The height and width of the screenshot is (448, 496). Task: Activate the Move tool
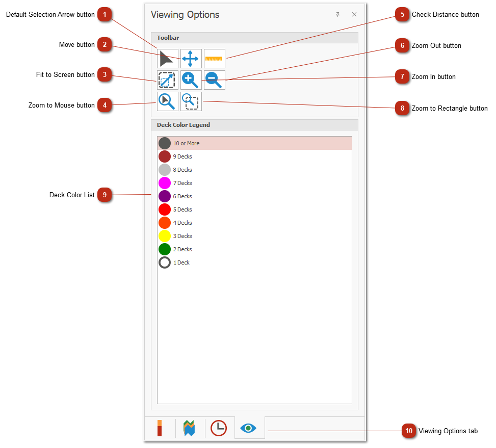click(191, 59)
